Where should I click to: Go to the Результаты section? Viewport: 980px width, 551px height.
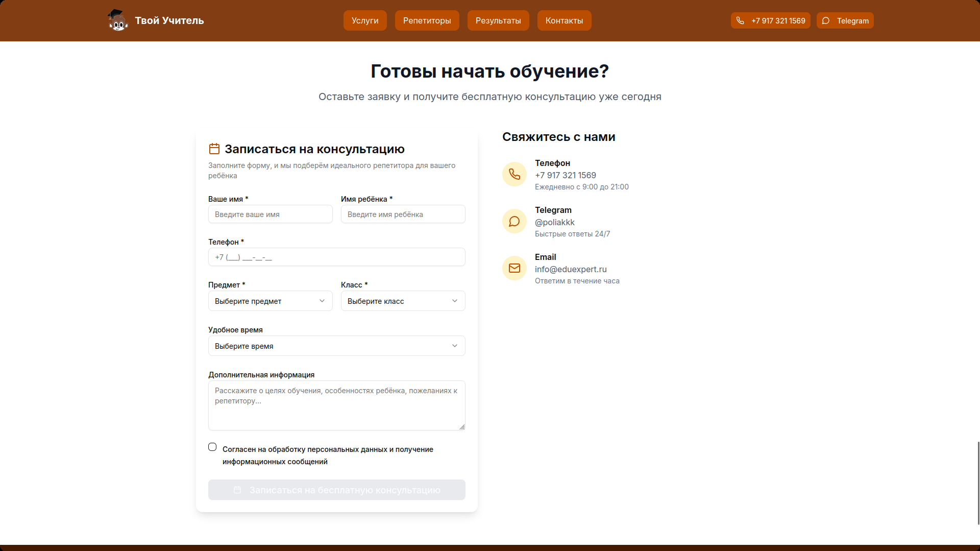(498, 20)
